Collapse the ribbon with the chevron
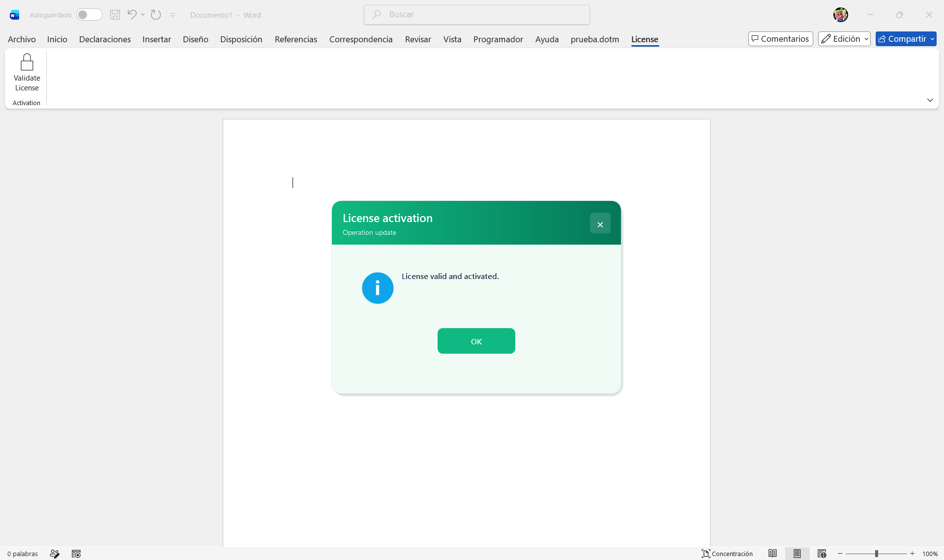Viewport: 944px width, 560px height. coord(930,100)
